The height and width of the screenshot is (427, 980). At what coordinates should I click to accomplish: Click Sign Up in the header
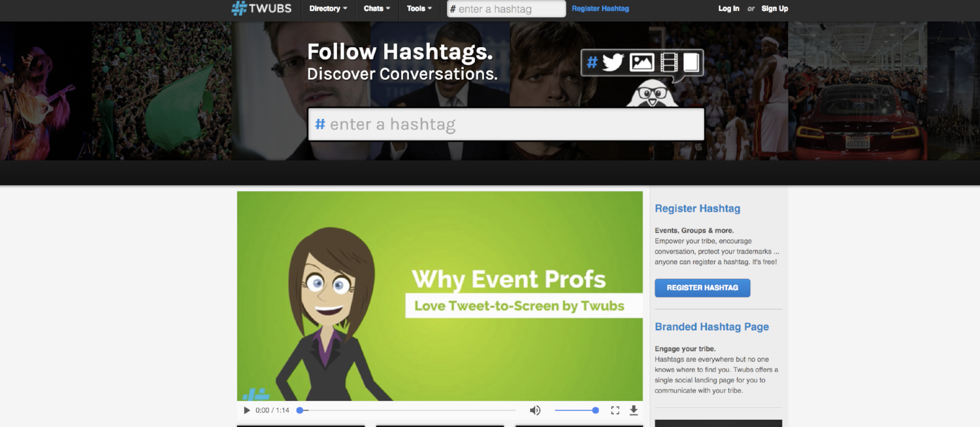775,9
